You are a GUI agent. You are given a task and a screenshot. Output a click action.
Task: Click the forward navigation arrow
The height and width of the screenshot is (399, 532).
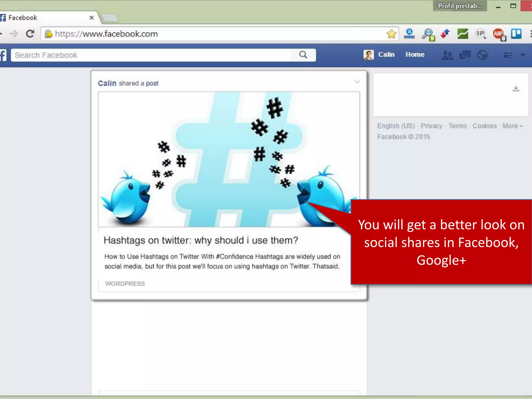(x=14, y=34)
